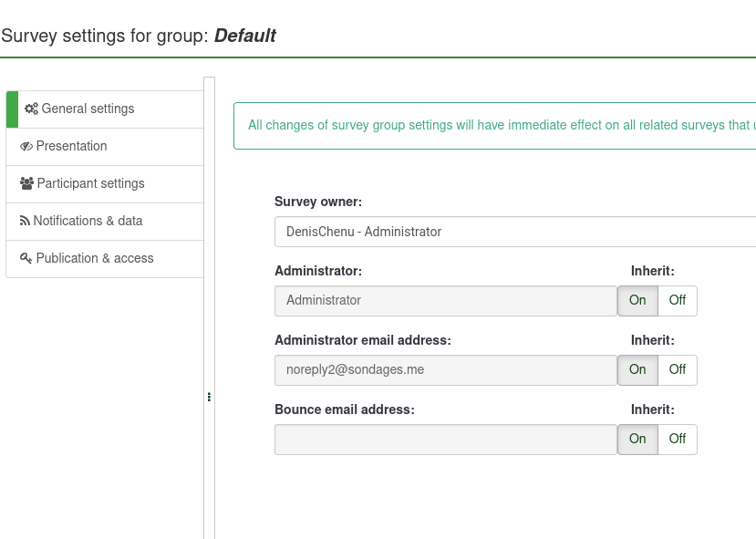The width and height of the screenshot is (756, 539).
Task: Switch Bounce email inherit to Off
Action: coord(677,440)
